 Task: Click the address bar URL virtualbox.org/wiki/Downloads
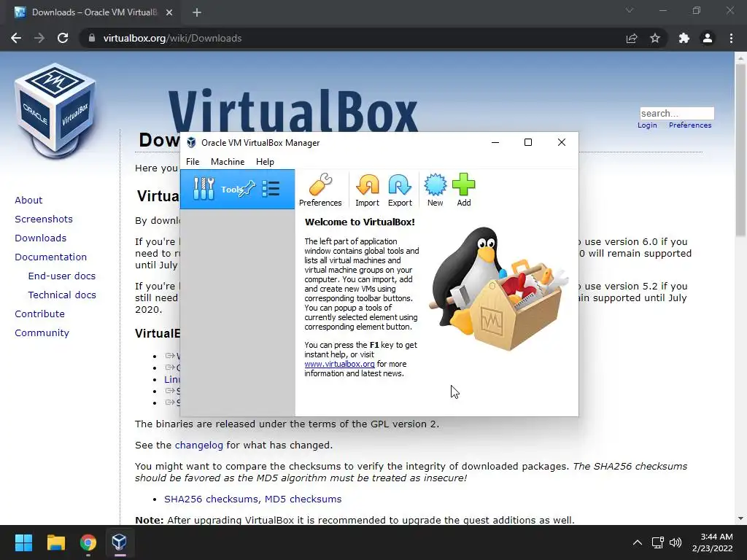pos(172,38)
